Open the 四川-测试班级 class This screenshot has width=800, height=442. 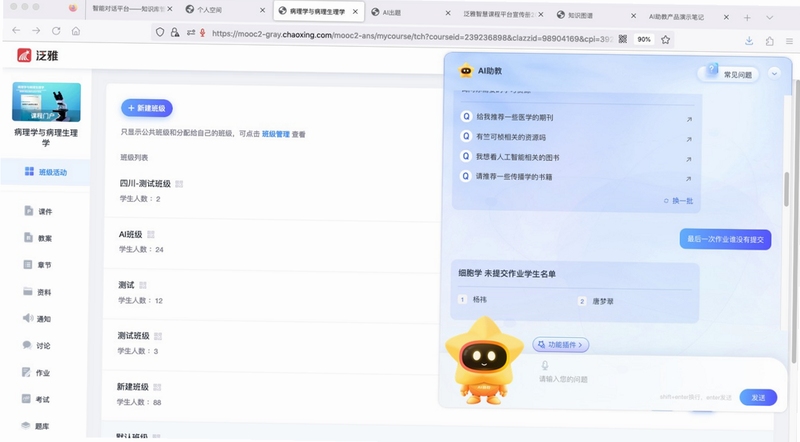(145, 184)
